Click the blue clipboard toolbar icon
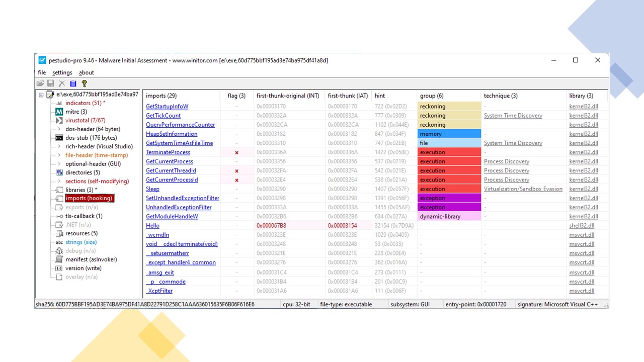 (x=73, y=84)
